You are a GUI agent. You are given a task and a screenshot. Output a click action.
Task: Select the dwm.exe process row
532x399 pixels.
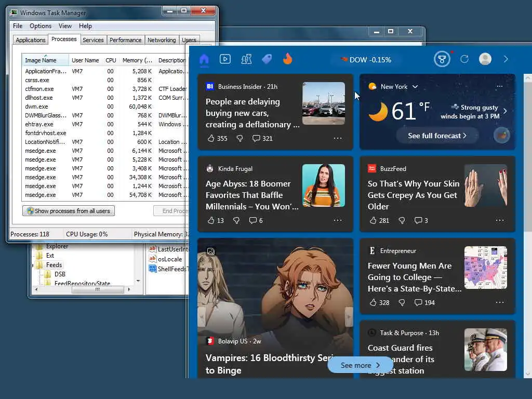[x=104, y=107]
